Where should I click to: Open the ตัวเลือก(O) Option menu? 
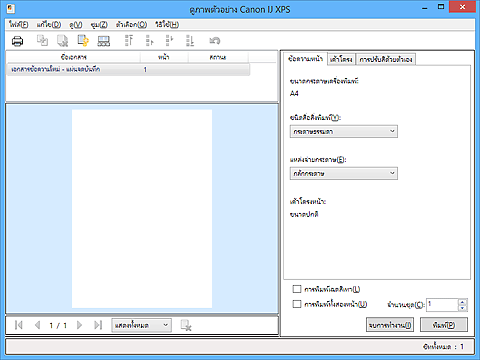131,25
